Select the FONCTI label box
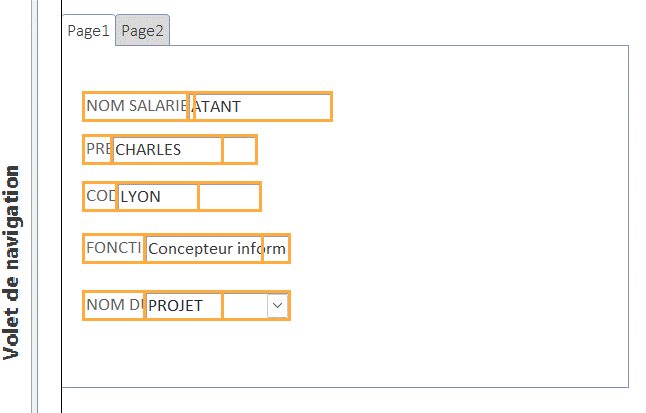The height and width of the screenshot is (413, 646). 114,248
